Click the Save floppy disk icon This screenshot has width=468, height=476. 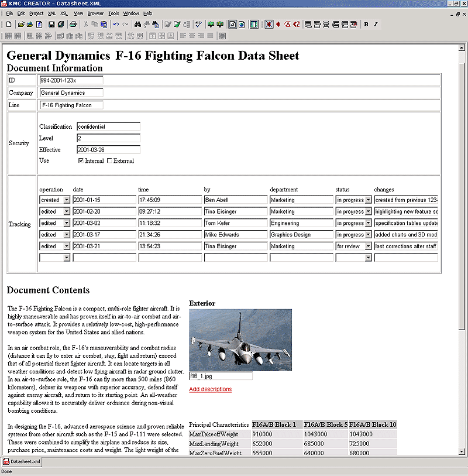click(51, 24)
